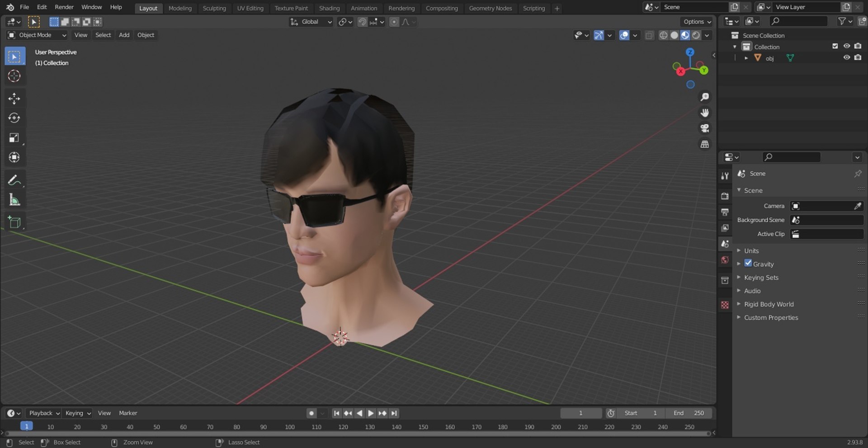Switch to the Sculpting workspace tab

click(214, 8)
